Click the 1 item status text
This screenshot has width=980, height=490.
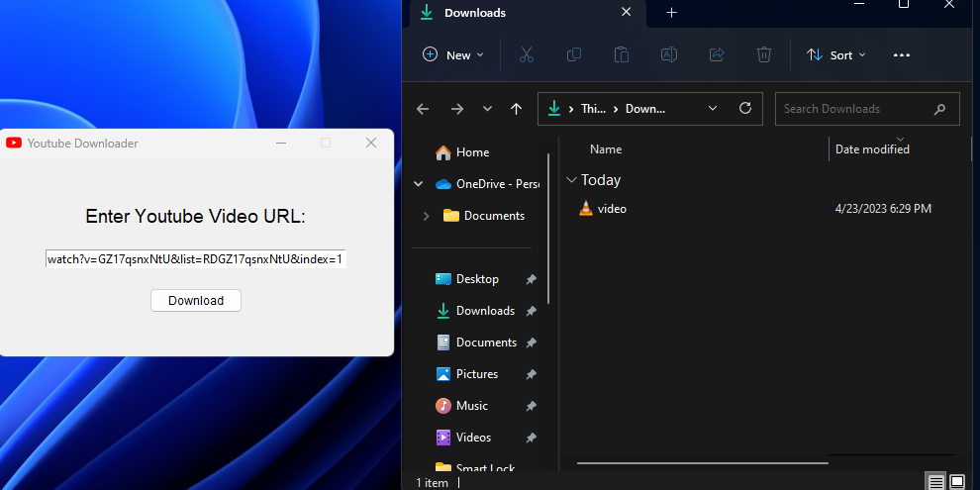click(433, 482)
